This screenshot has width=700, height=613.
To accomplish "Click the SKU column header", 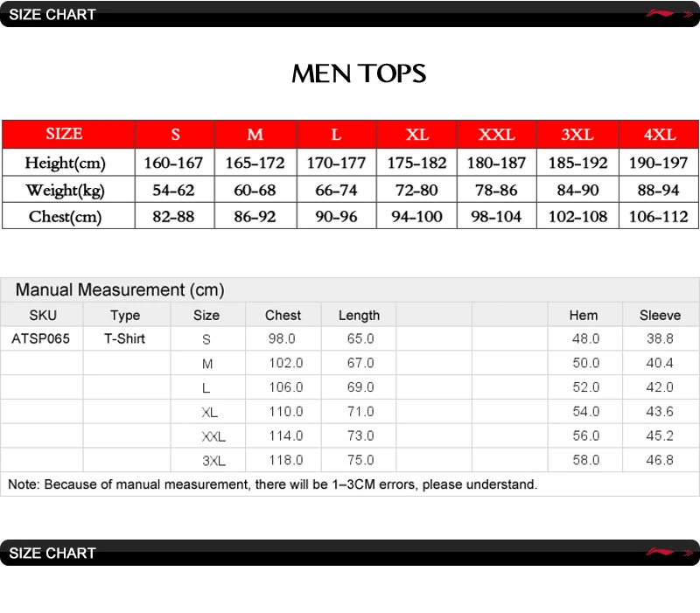I will pos(43,315).
